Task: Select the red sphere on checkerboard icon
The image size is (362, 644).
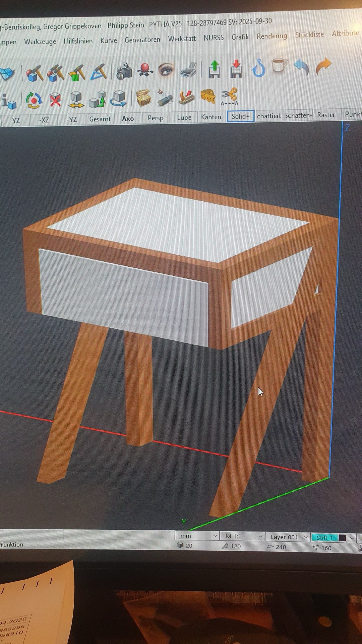Action: [x=145, y=70]
